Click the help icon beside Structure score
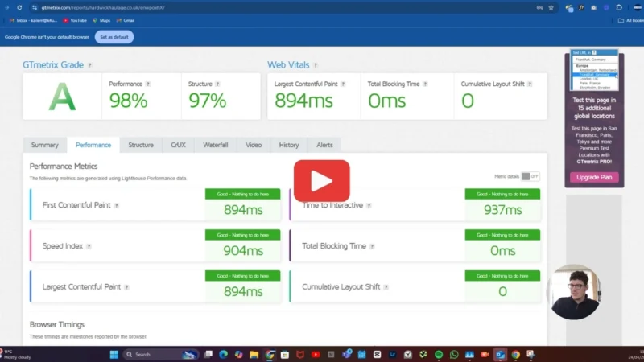Image resolution: width=644 pixels, height=362 pixels. tap(217, 84)
